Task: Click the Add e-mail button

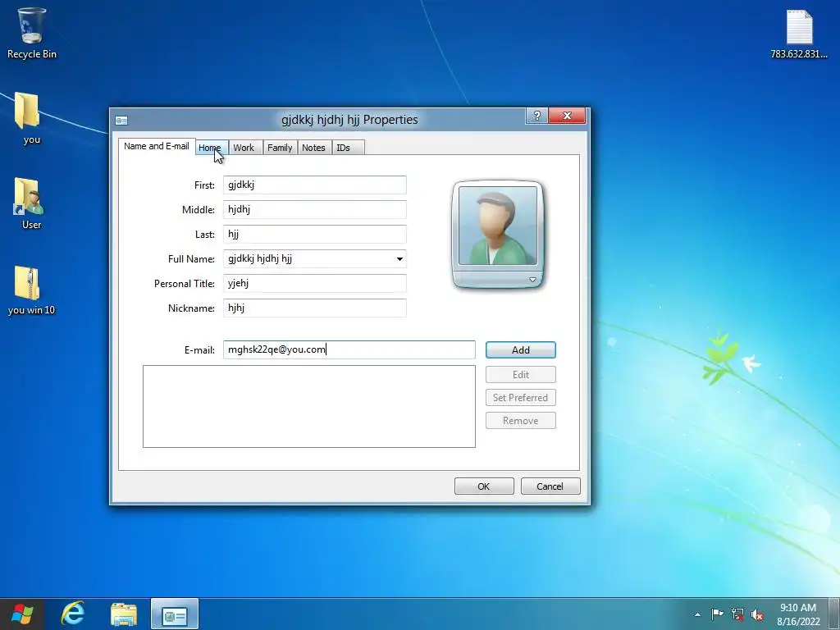Action: 521,349
